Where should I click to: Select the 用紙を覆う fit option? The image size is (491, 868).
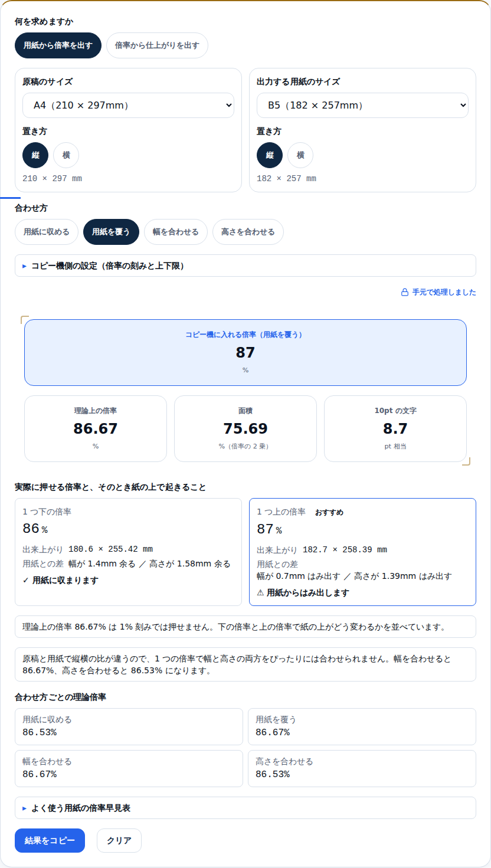pyautogui.click(x=111, y=232)
